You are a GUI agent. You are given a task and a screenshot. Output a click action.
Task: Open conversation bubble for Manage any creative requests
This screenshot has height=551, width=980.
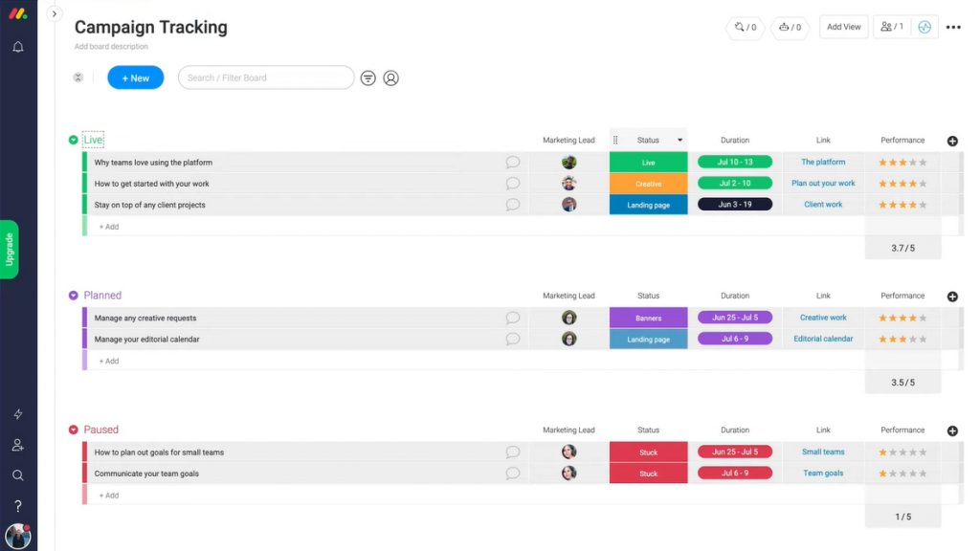[x=513, y=317]
